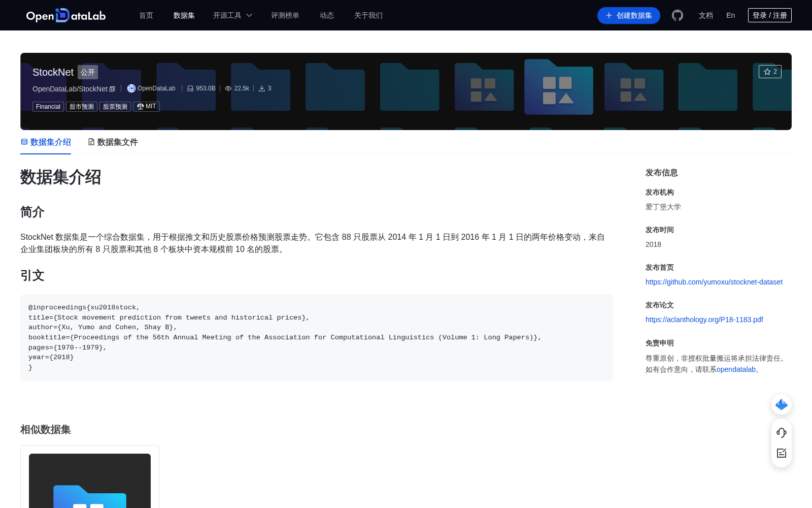Open 关于我们 navigation item
812x508 pixels.
(x=368, y=15)
